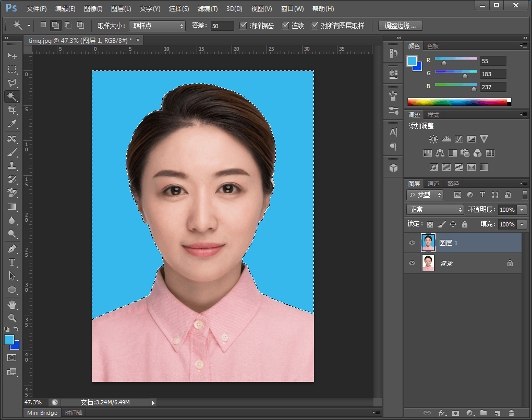Toggle Quick Mask mode
The height and width of the screenshot is (420, 532).
coord(12,358)
